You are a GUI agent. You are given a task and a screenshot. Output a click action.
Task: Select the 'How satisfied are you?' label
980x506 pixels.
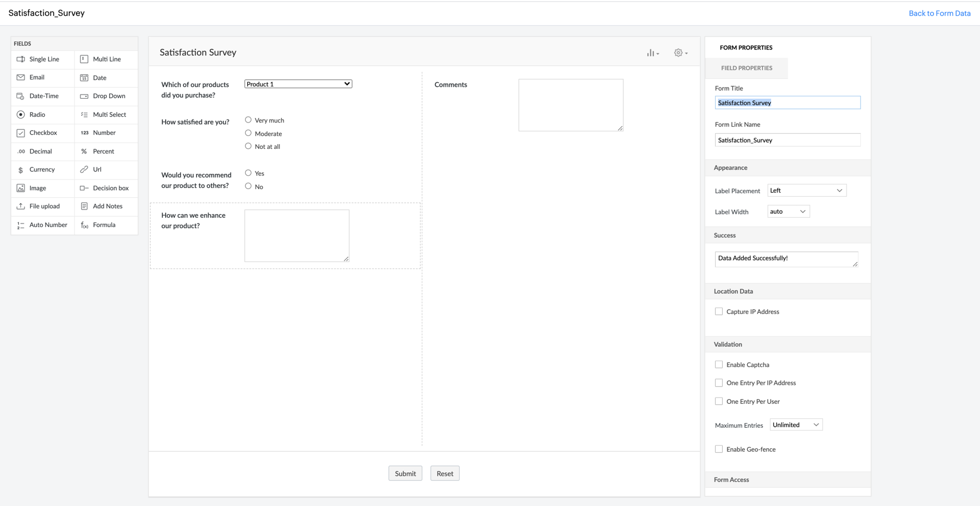(x=195, y=122)
